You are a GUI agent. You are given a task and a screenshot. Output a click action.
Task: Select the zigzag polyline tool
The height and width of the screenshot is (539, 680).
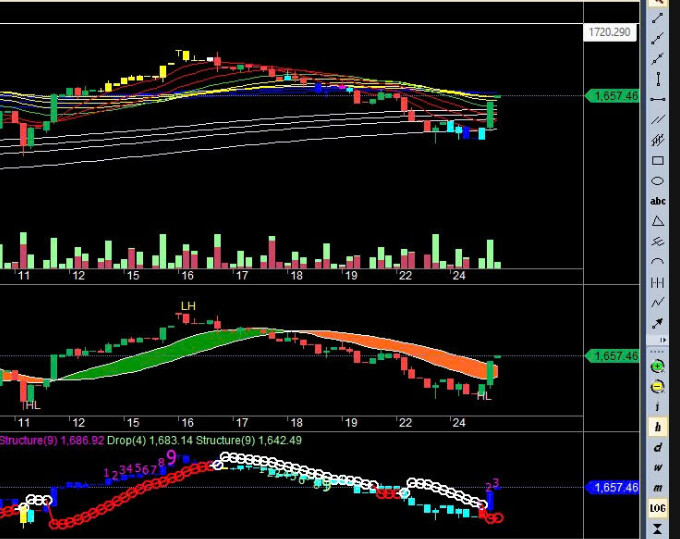(x=657, y=303)
